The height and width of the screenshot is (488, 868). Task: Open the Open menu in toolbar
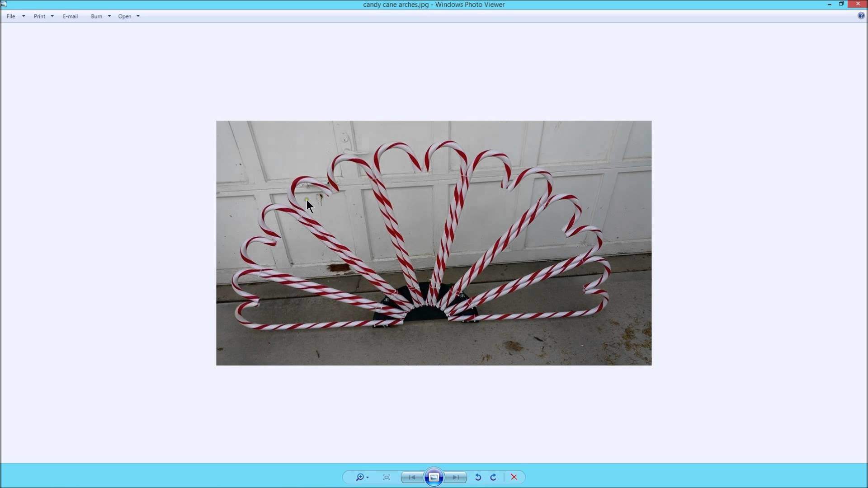[125, 16]
